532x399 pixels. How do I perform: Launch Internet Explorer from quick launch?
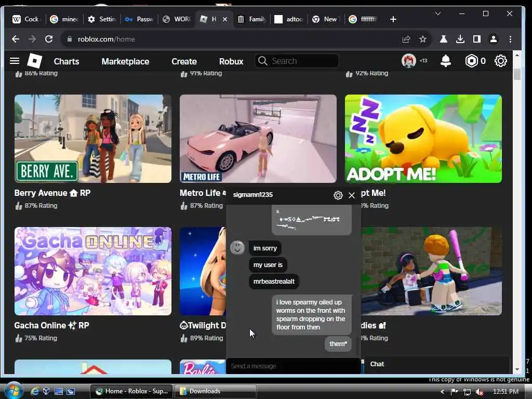34,391
